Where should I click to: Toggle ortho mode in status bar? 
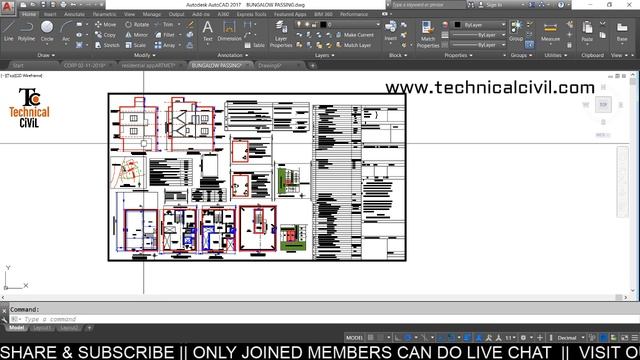pos(397,338)
